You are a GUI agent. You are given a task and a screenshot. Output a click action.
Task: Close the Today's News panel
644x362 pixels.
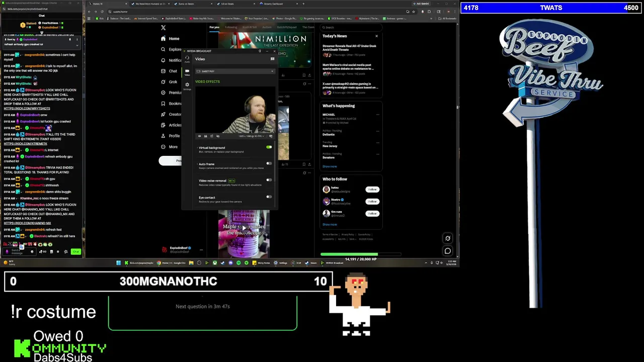tap(376, 36)
